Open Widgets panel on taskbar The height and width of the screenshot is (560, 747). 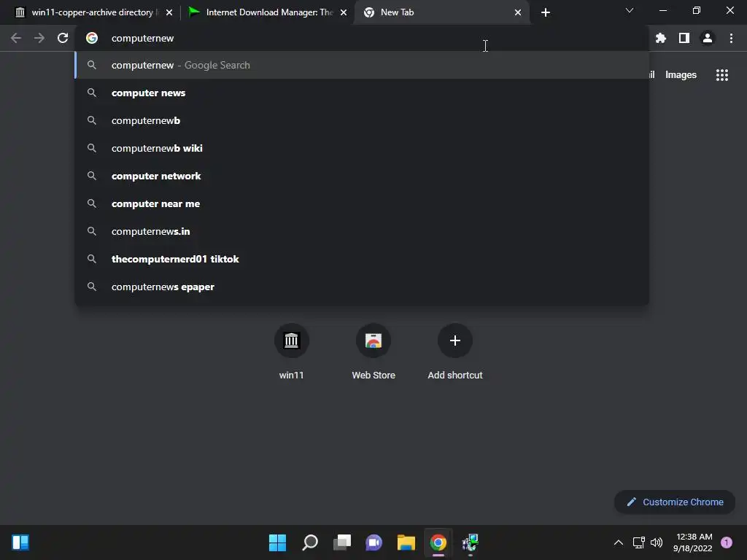click(20, 542)
